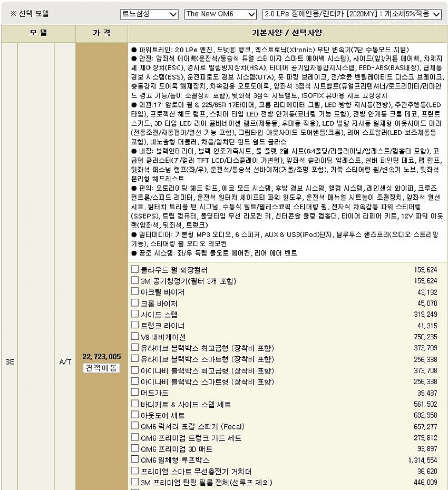Check 바디키트 & 사이드 스텝 세트
Viewport: 448px width, 490px height.
[x=134, y=404]
